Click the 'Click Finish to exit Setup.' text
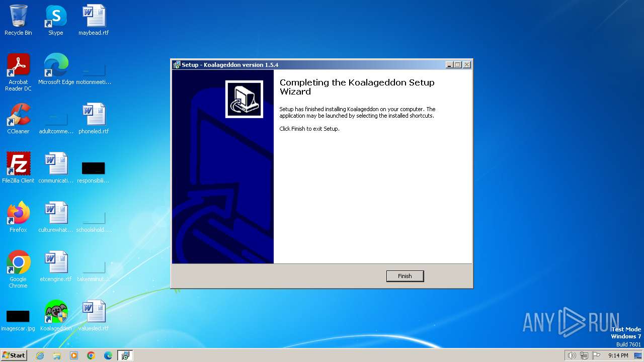This screenshot has height=362, width=644. click(309, 129)
